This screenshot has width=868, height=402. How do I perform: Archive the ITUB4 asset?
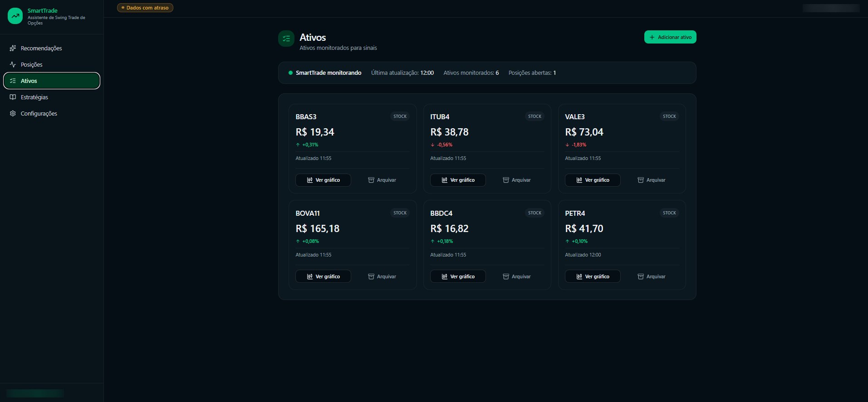[x=517, y=180]
